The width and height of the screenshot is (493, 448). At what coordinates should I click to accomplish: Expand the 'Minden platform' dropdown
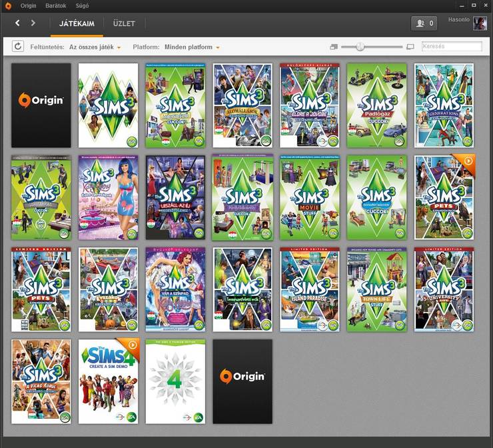point(193,47)
